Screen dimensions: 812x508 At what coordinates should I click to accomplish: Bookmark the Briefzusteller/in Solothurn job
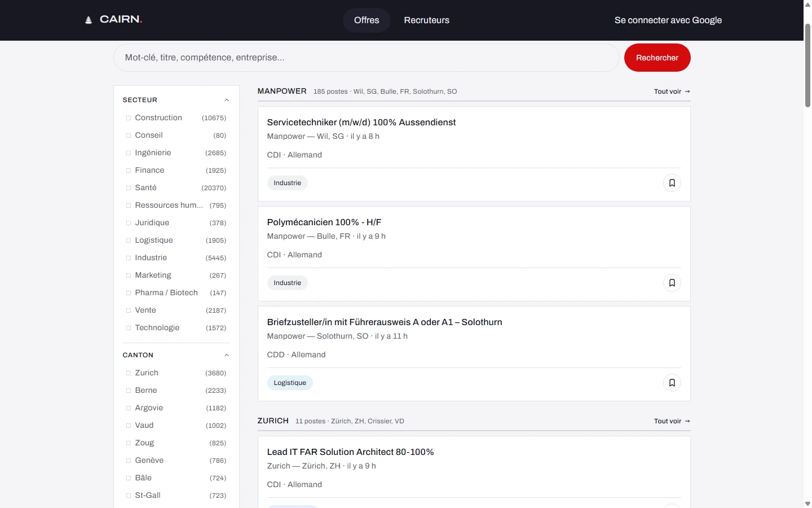(672, 383)
